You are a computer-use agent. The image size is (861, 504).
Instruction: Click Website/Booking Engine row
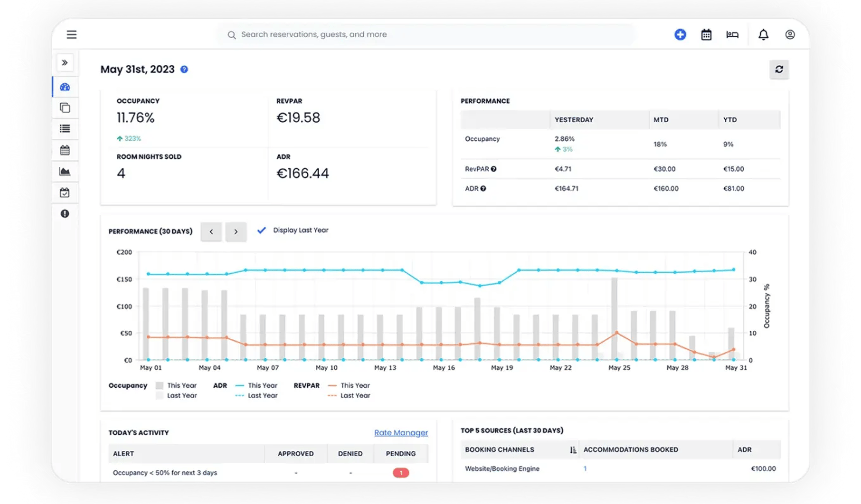620,468
